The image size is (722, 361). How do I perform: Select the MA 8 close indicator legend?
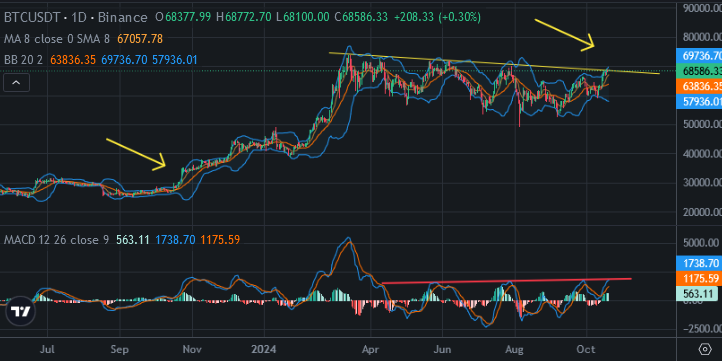click(57, 39)
